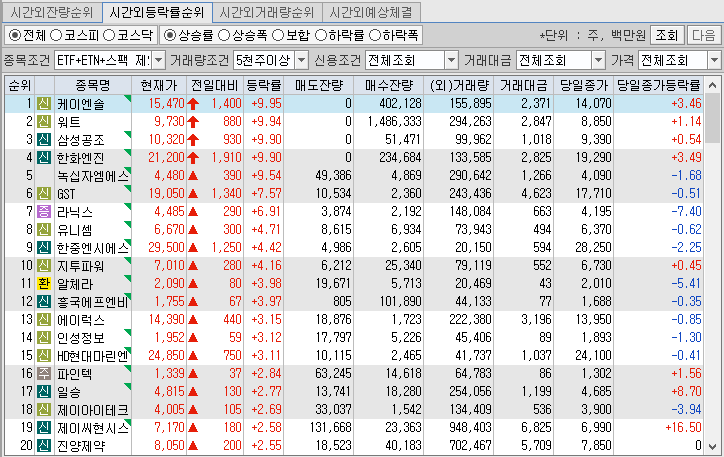724x457 pixels.
Task: Open the 거래량조건 dropdown arrow
Action: [x=302, y=60]
